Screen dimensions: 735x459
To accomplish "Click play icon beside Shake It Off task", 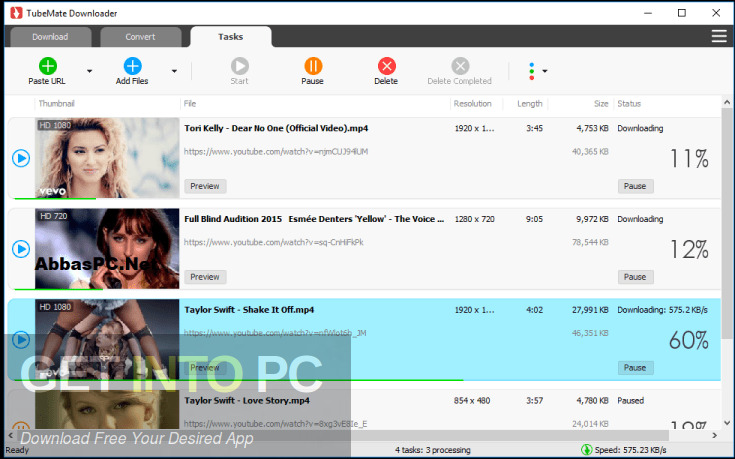I will pos(21,339).
